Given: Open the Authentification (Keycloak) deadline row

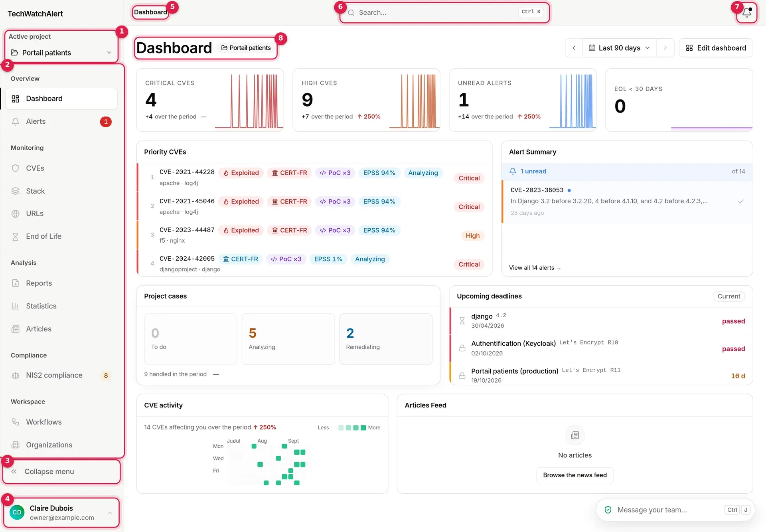Looking at the screenshot, I should 601,348.
